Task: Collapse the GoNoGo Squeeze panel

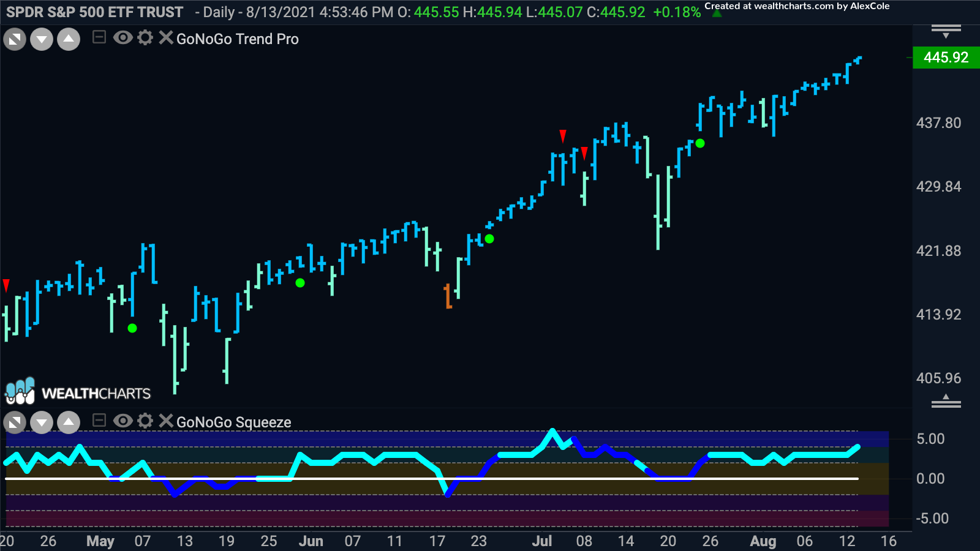Action: point(98,421)
